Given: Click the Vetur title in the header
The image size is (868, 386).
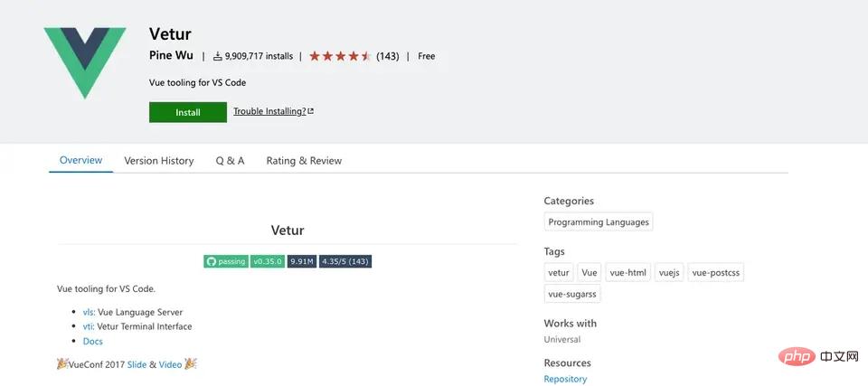Looking at the screenshot, I should pos(170,33).
